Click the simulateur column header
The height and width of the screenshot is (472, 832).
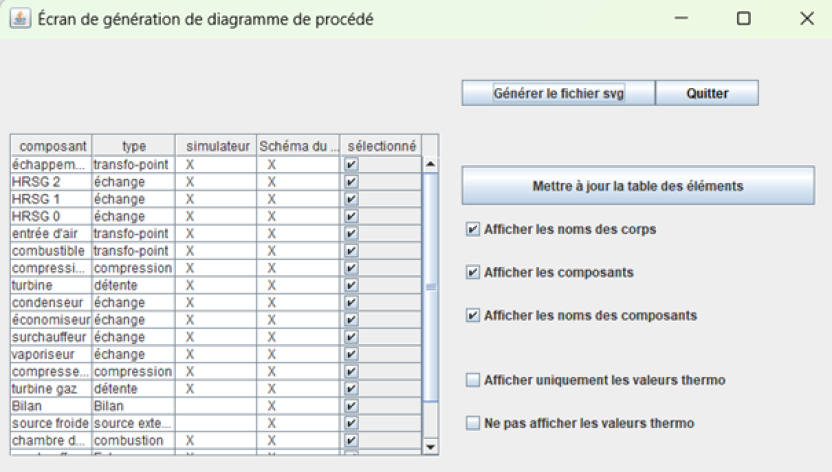(x=216, y=146)
